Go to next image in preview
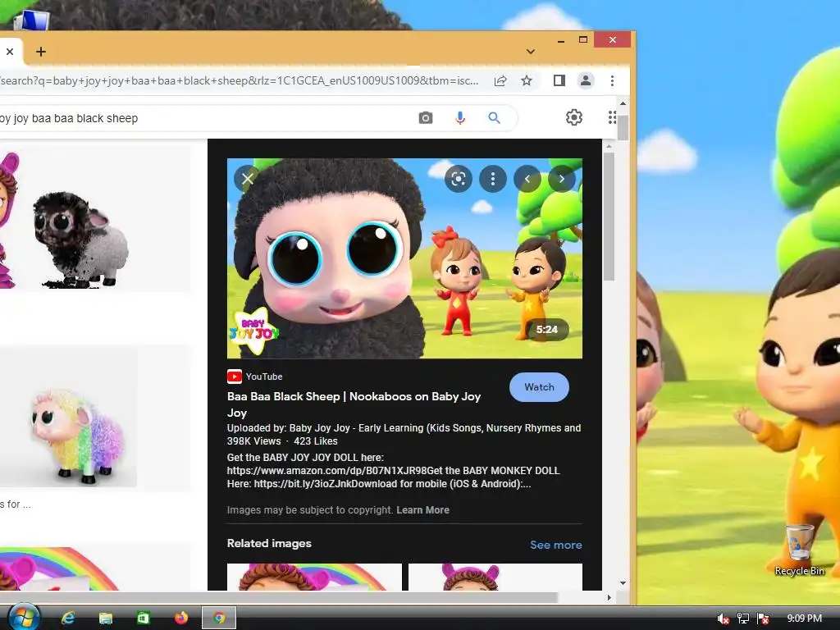Viewport: 840px width, 630px height. click(x=561, y=179)
